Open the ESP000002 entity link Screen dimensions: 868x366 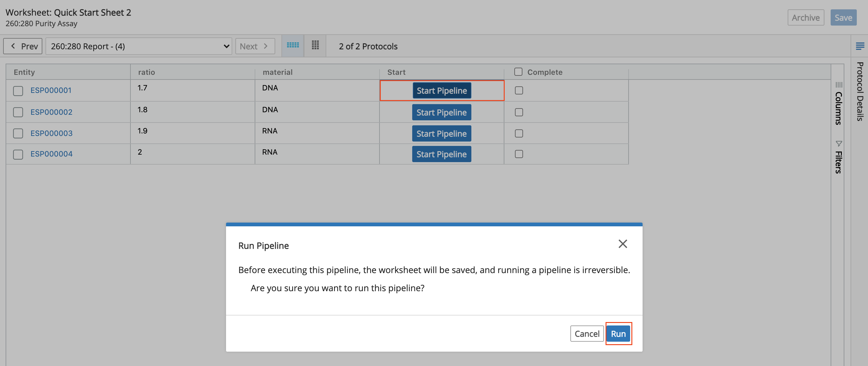[x=51, y=112]
